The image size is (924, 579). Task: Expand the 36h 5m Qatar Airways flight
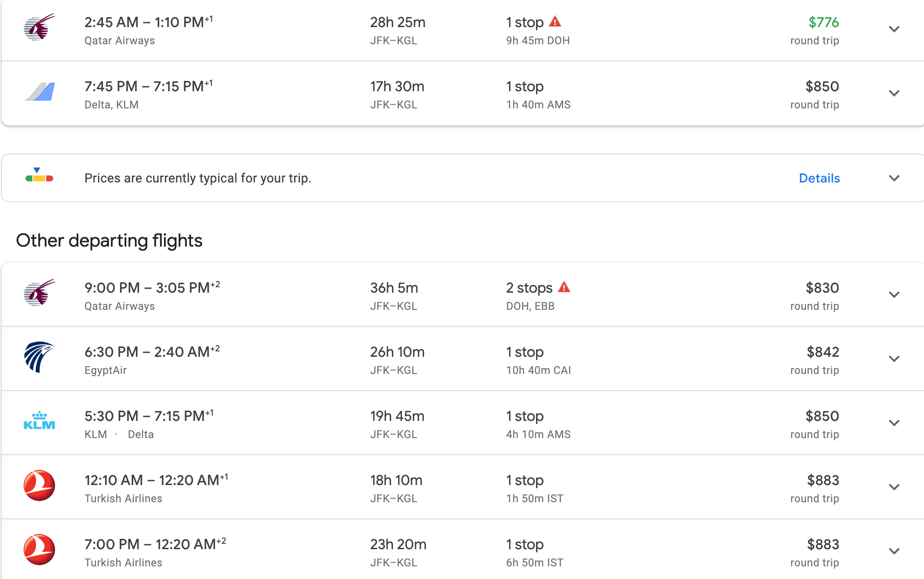[894, 295]
